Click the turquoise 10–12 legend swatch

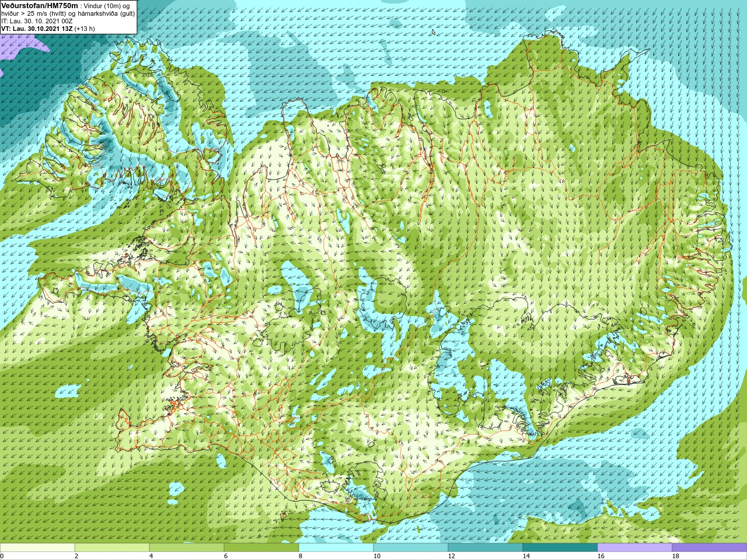click(x=411, y=548)
